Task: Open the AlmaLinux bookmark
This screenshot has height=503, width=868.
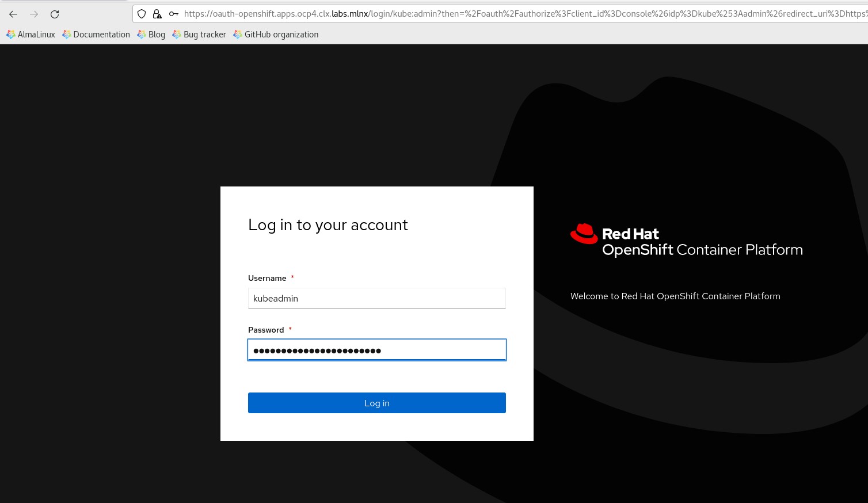Action: [x=31, y=35]
